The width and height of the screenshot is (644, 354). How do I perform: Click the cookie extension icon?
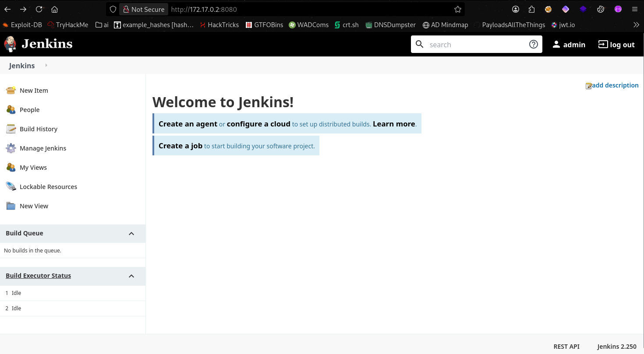click(601, 9)
